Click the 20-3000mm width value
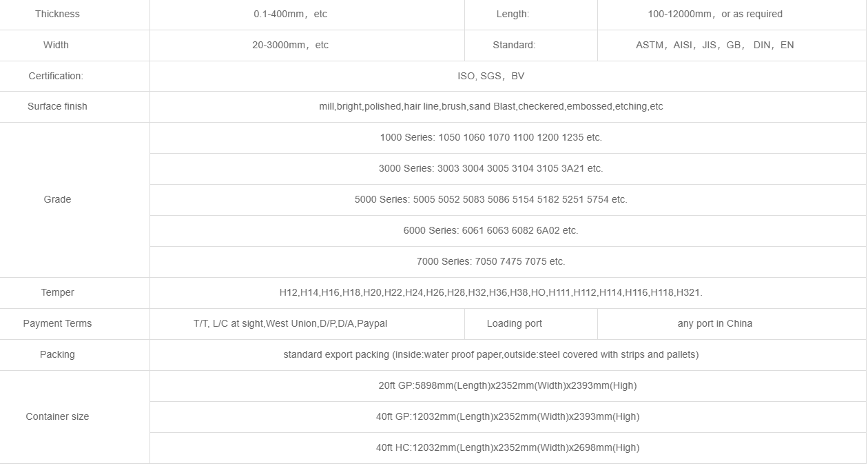Viewport: 868px width, 466px height. [x=290, y=45]
